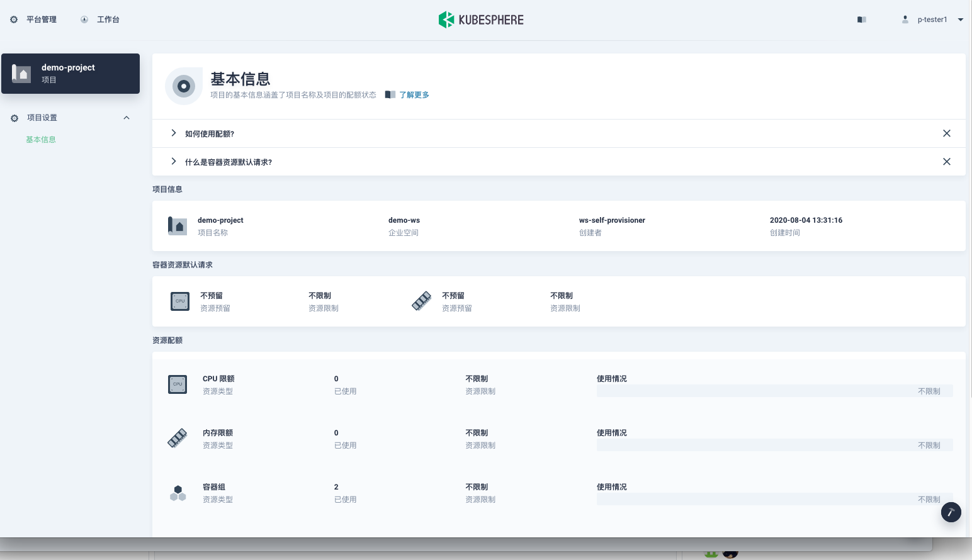Click the 什么是容器资源默认请求? question text

[229, 162]
